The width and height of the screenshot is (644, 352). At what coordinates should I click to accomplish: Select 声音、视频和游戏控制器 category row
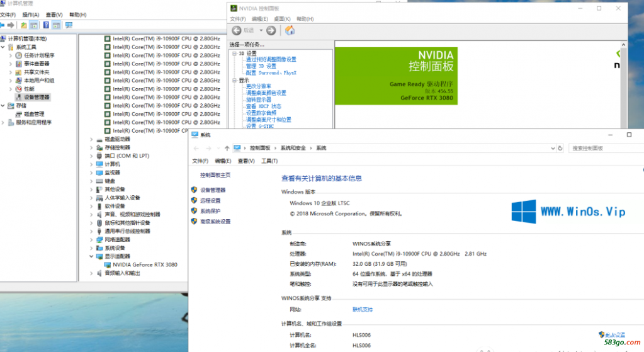pyautogui.click(x=132, y=214)
